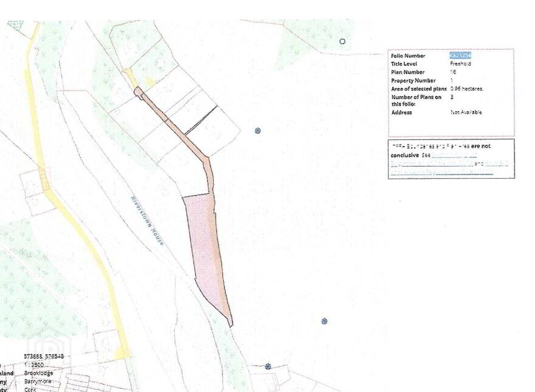Click the blue map marker beside the field plots
The width and height of the screenshot is (535, 392).
258,131
